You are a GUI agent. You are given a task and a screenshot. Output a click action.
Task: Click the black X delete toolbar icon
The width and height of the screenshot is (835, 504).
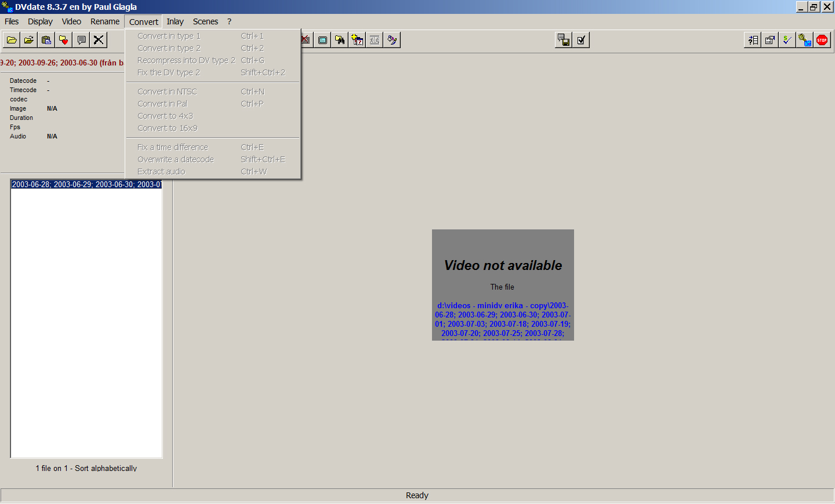pos(99,40)
